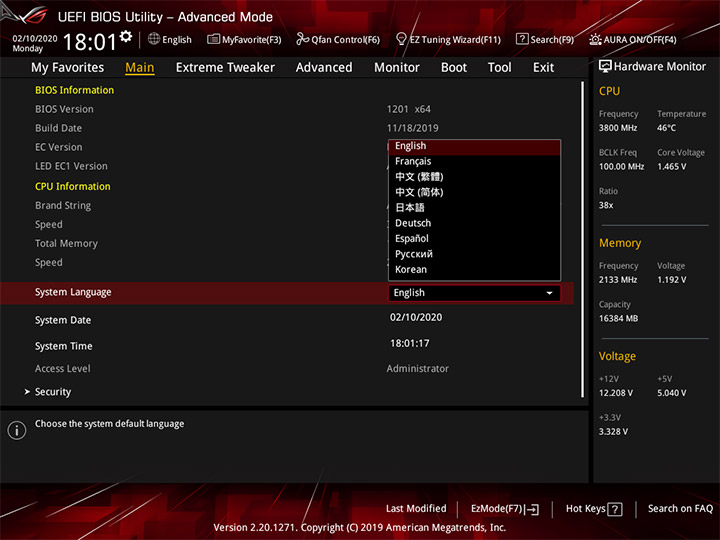Image resolution: width=720 pixels, height=540 pixels.
Task: Click the Build Date value 11/18/2019
Action: tap(412, 128)
